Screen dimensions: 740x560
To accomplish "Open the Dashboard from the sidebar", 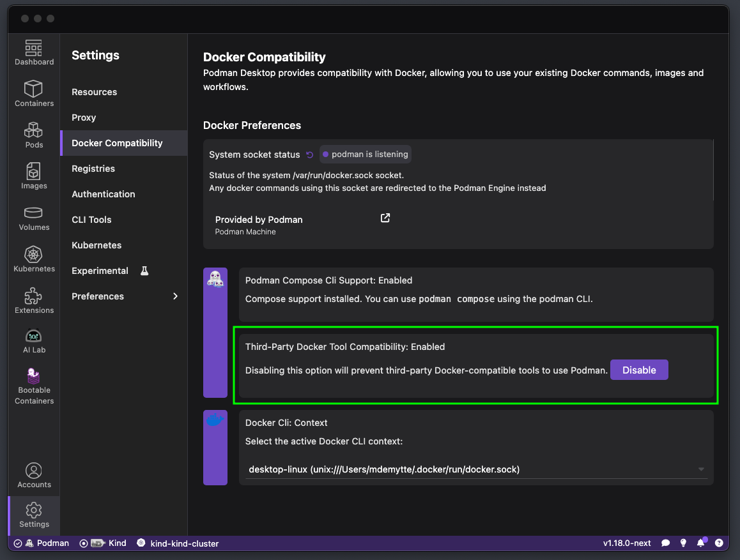I will tap(34, 52).
